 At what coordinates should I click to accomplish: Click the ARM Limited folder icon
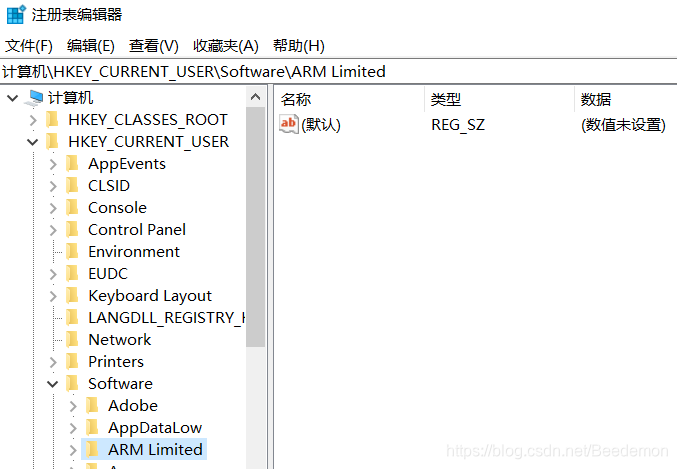[x=92, y=450]
